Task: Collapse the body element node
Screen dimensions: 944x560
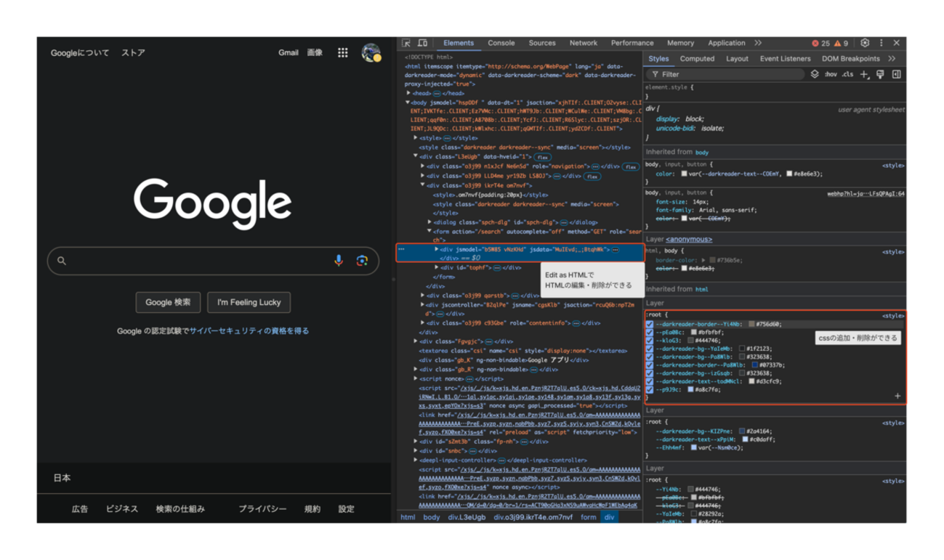Action: [x=408, y=102]
